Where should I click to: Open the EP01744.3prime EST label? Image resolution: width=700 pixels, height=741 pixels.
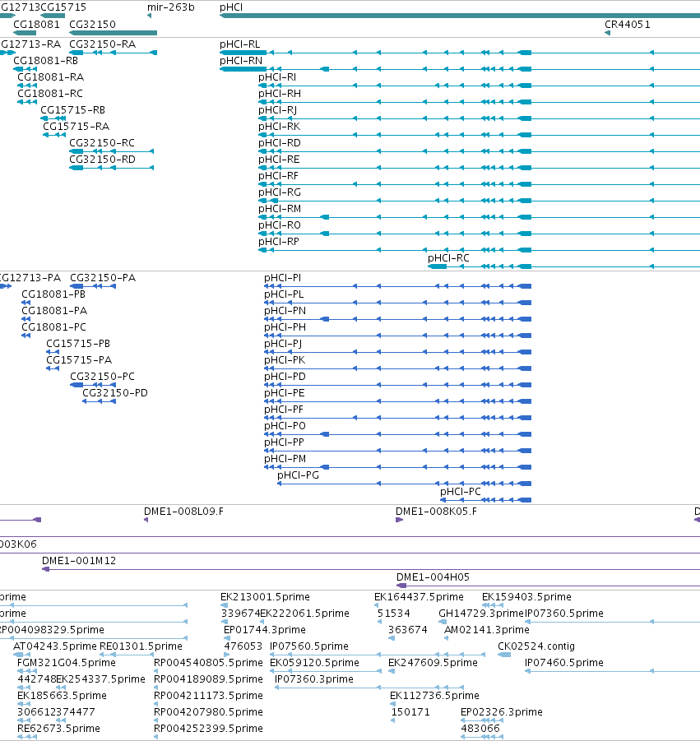pyautogui.click(x=265, y=630)
